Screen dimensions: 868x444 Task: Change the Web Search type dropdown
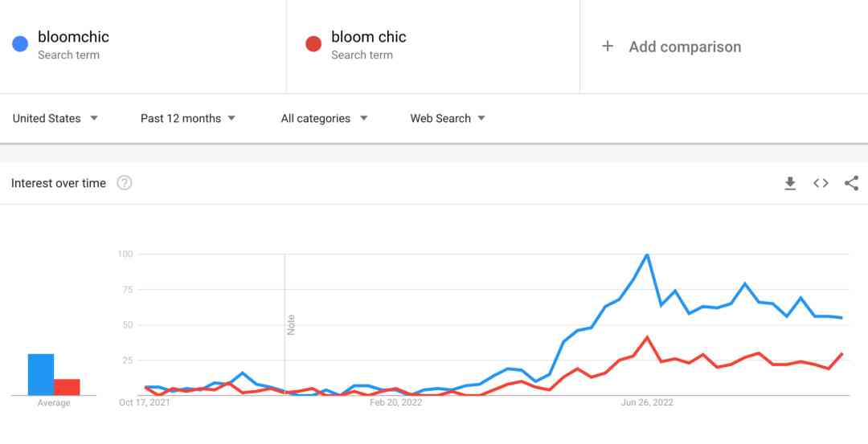point(448,118)
